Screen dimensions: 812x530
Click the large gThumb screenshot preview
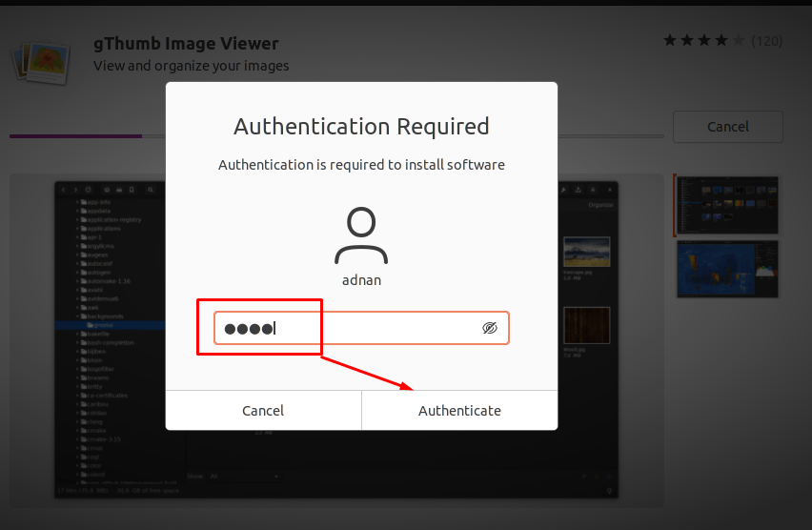point(336,340)
